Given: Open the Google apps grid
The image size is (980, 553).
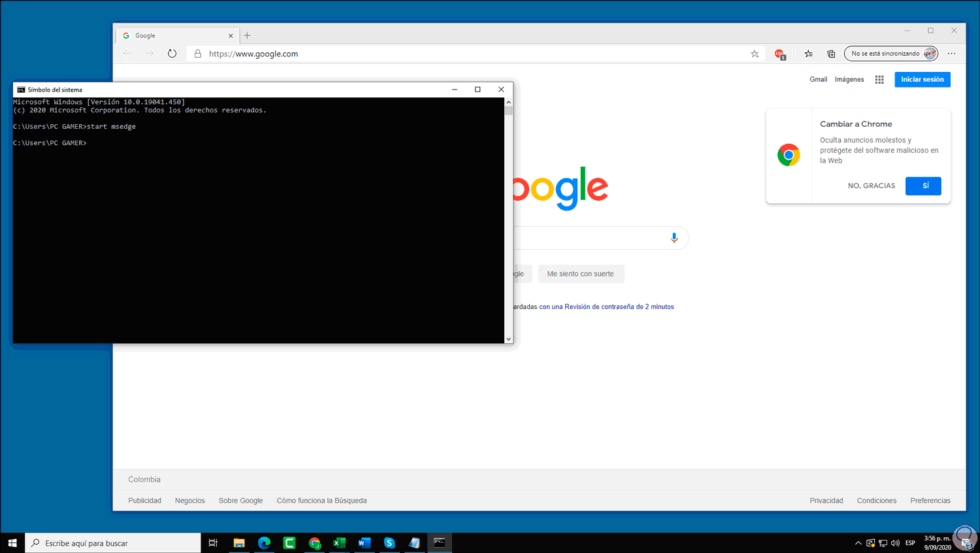Looking at the screenshot, I should pyautogui.click(x=879, y=80).
